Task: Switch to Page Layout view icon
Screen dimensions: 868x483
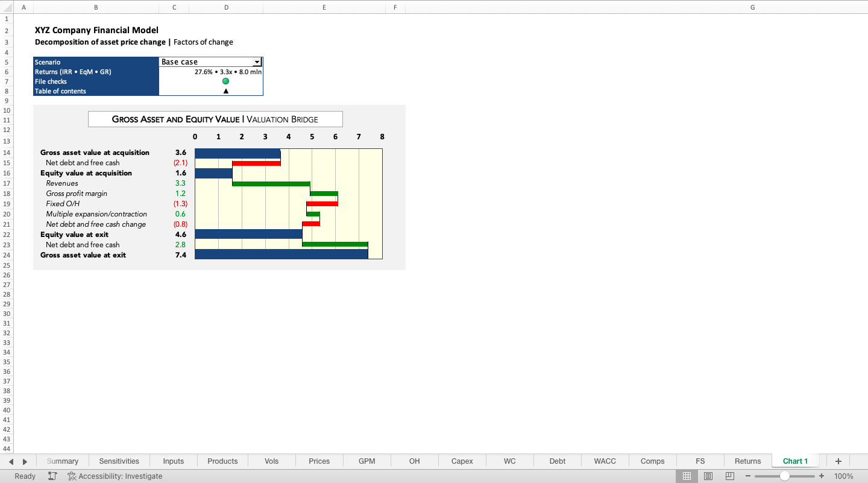Action: [x=708, y=476]
